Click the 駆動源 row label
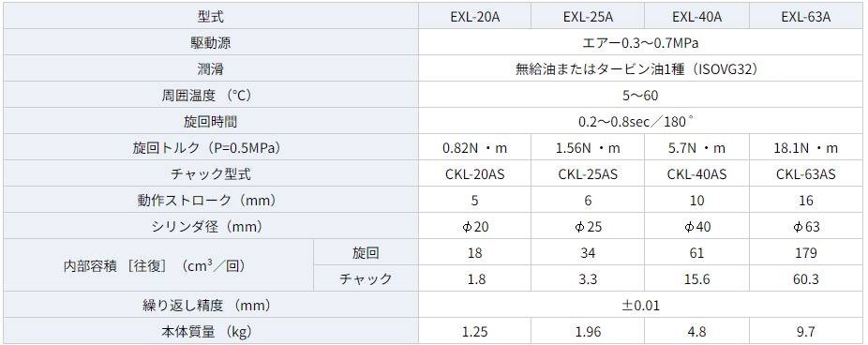 [211, 42]
